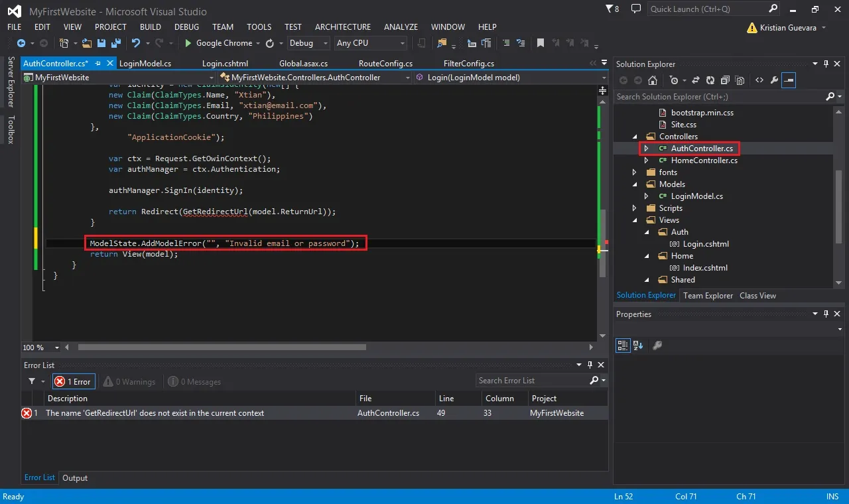Toggle the 0 Messages filter button
The width and height of the screenshot is (849, 504).
pos(194,381)
